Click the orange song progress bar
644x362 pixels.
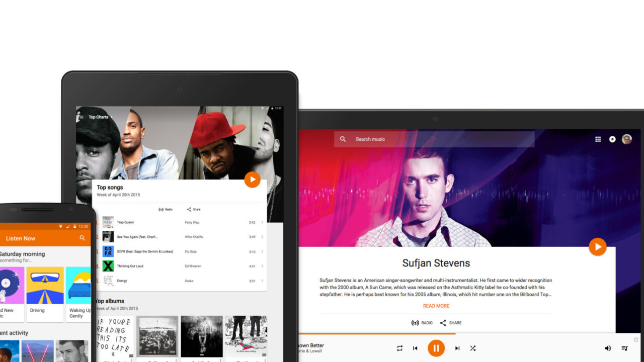(x=377, y=333)
